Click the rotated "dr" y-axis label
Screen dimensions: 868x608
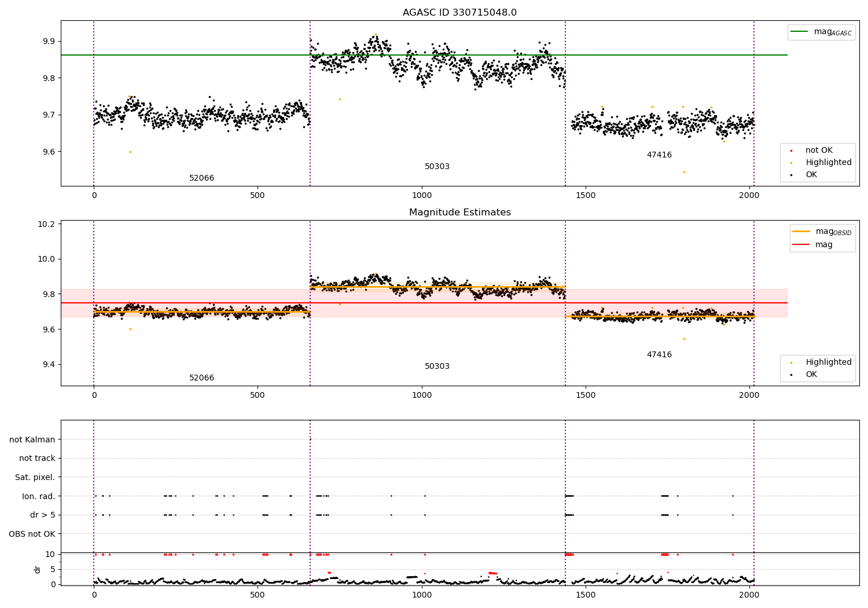(38, 569)
